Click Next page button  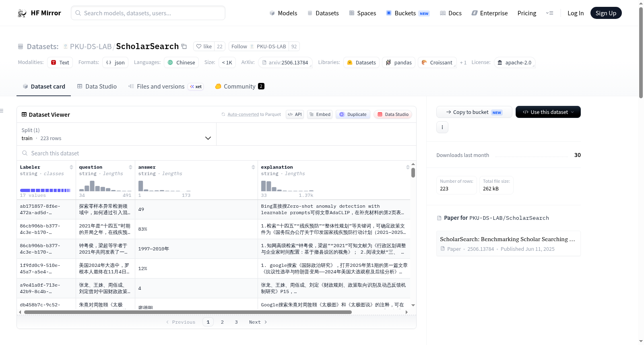point(258,322)
